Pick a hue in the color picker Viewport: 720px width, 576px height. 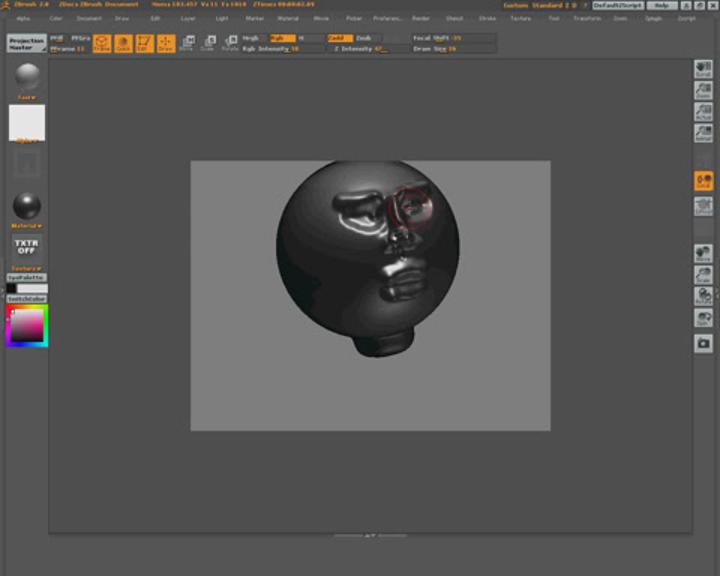(x=27, y=326)
